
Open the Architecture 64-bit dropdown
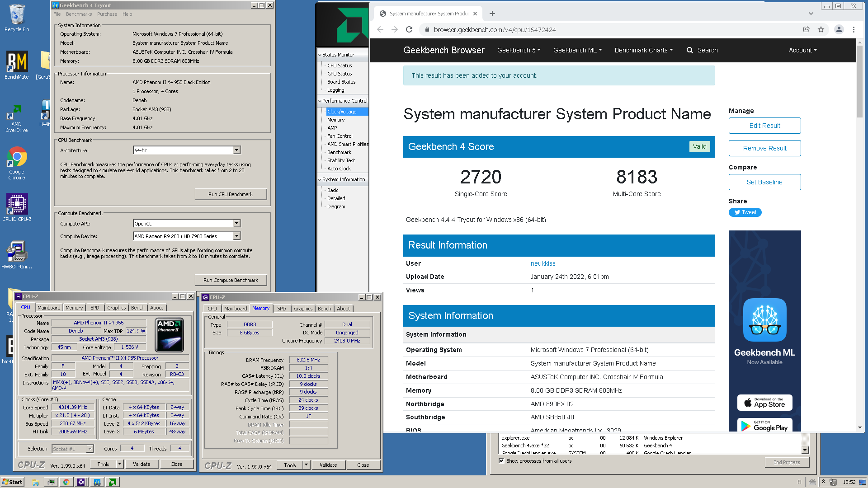click(237, 150)
